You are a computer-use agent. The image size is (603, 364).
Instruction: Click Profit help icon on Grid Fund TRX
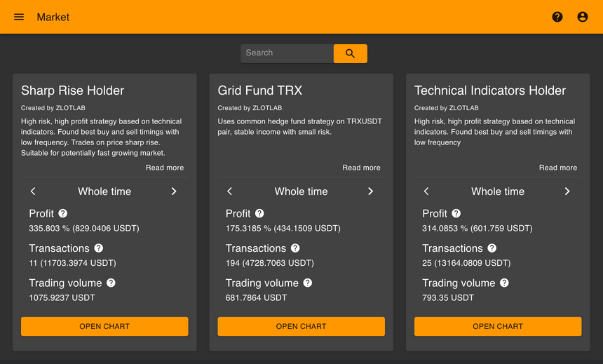[x=259, y=213]
